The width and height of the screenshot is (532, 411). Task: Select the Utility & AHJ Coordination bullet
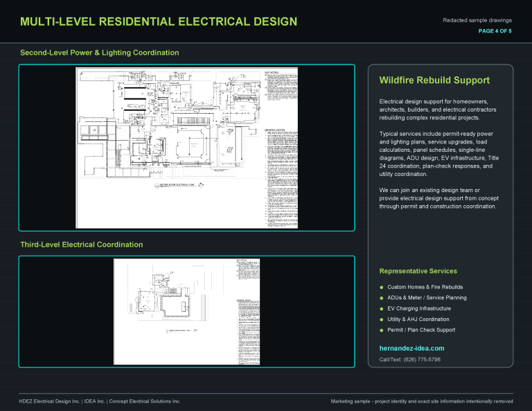(x=418, y=319)
